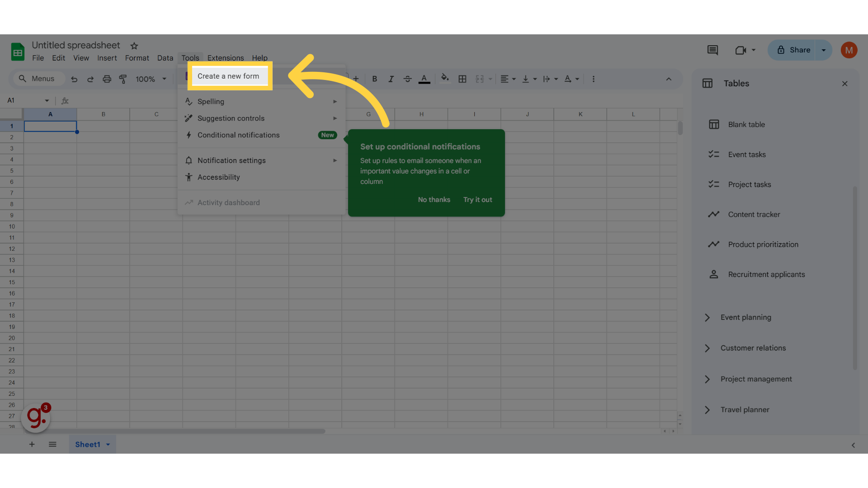Open the Spelling submenu
Screen dimensions: 868x488
[261, 102]
